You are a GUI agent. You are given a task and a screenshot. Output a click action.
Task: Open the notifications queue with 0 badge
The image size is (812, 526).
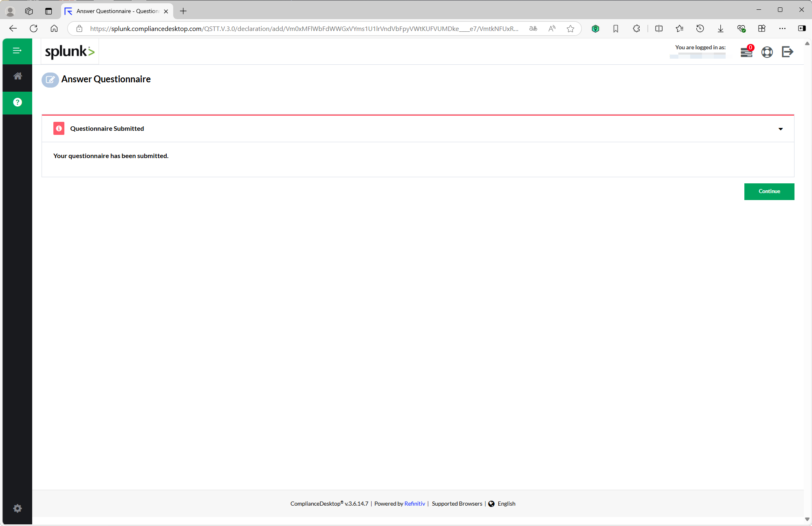[x=746, y=52]
